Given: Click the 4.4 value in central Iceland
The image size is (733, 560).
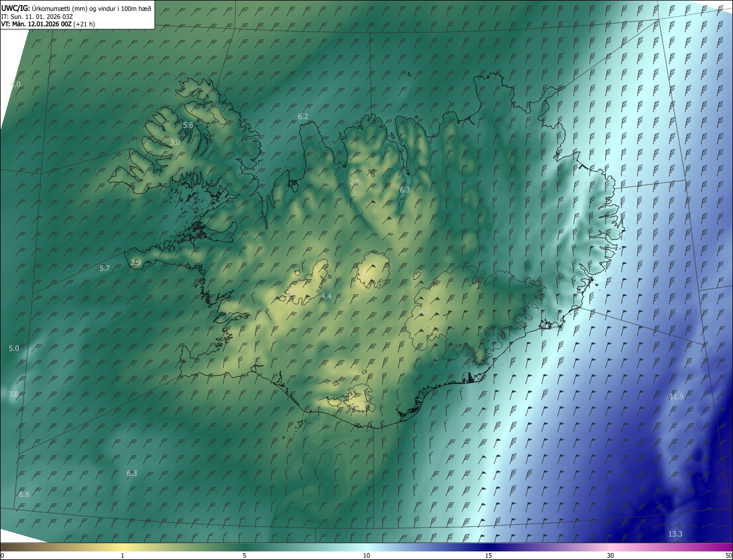Looking at the screenshot, I should [x=326, y=296].
